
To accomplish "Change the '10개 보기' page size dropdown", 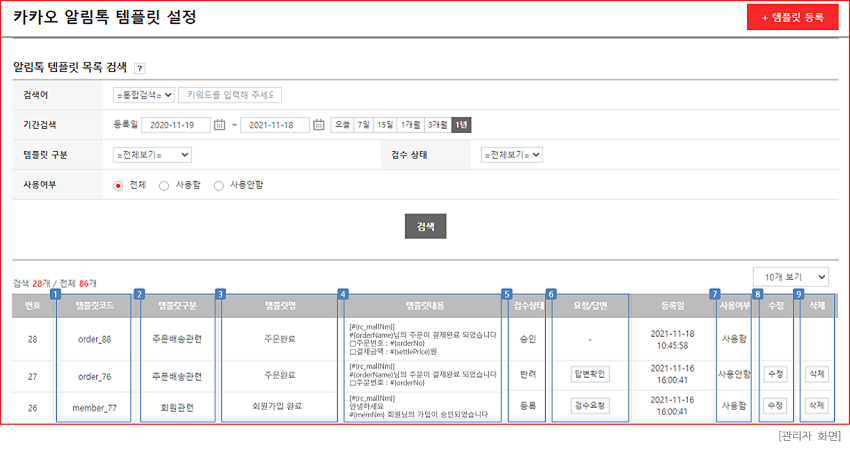I will 790,276.
